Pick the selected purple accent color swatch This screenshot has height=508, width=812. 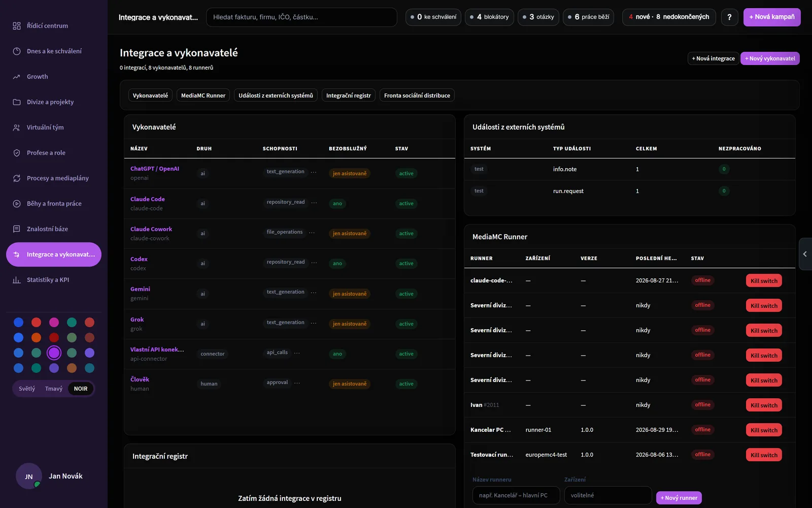click(x=54, y=353)
